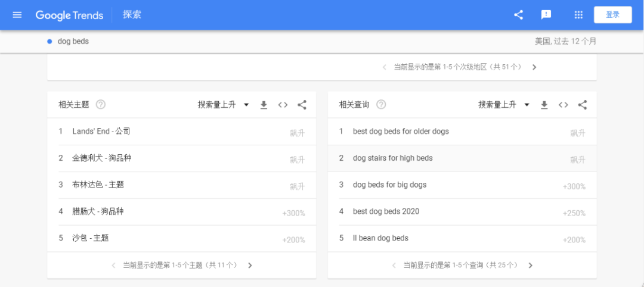Click the 美国, 过去 12 个月 filter summary
644x287 pixels.
[x=565, y=42]
